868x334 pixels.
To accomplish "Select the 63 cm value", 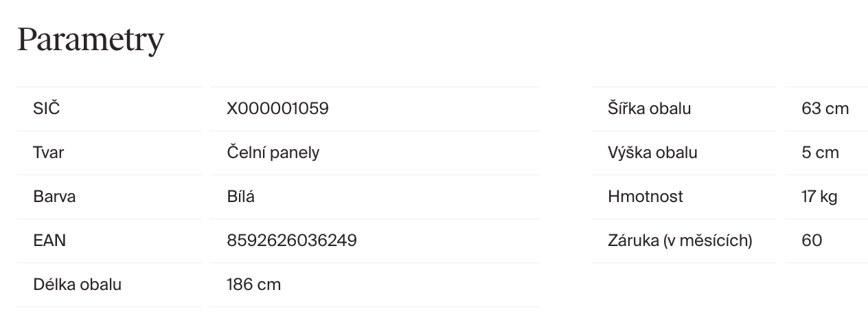I will tap(825, 109).
